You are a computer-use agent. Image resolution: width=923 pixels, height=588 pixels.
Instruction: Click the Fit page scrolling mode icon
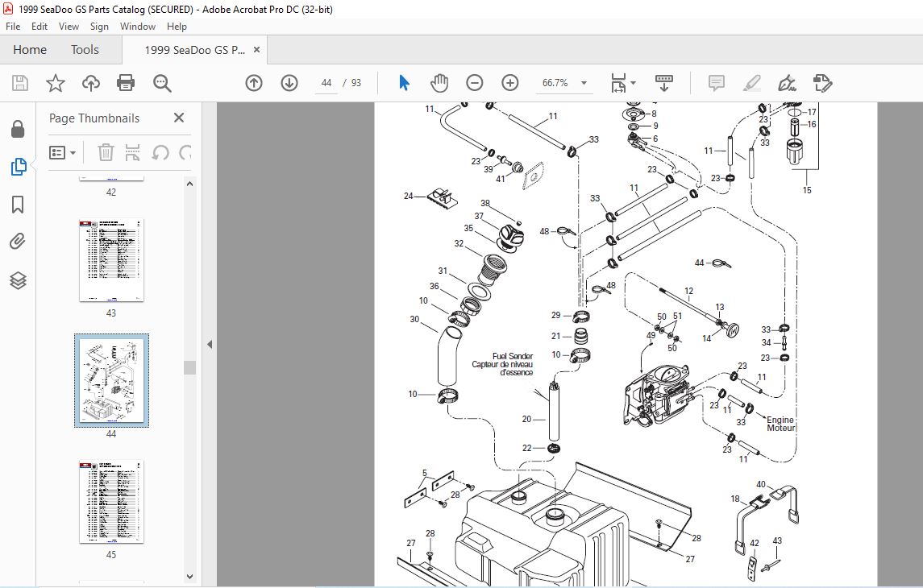[618, 83]
